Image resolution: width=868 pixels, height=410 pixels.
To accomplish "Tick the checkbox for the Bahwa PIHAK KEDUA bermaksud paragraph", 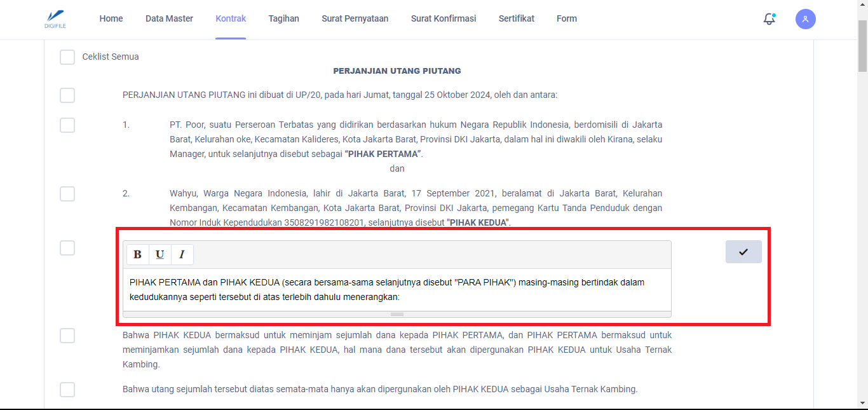I will pos(67,336).
